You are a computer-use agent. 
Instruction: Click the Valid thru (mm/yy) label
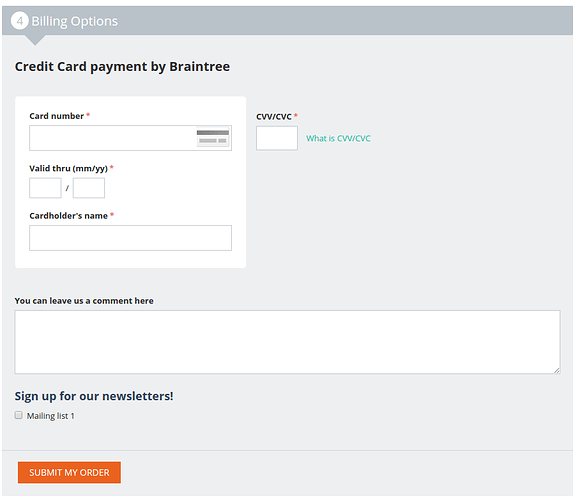click(x=69, y=168)
